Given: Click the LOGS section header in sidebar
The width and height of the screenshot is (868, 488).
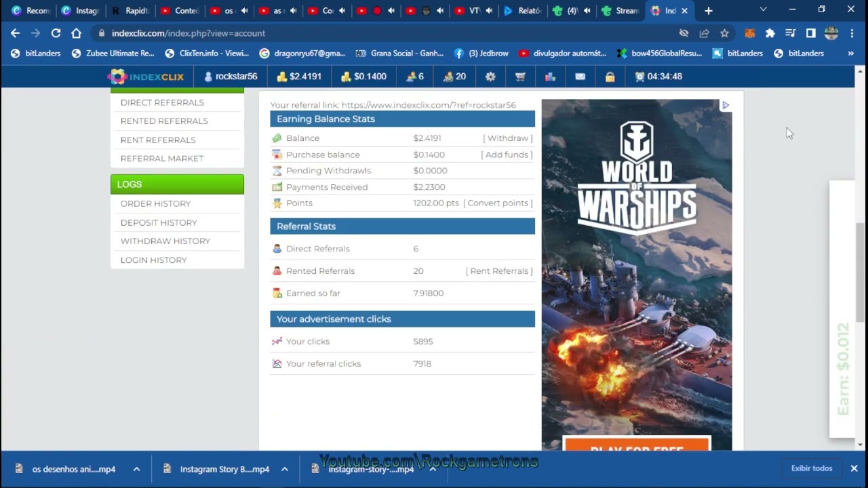Looking at the screenshot, I should pos(177,184).
